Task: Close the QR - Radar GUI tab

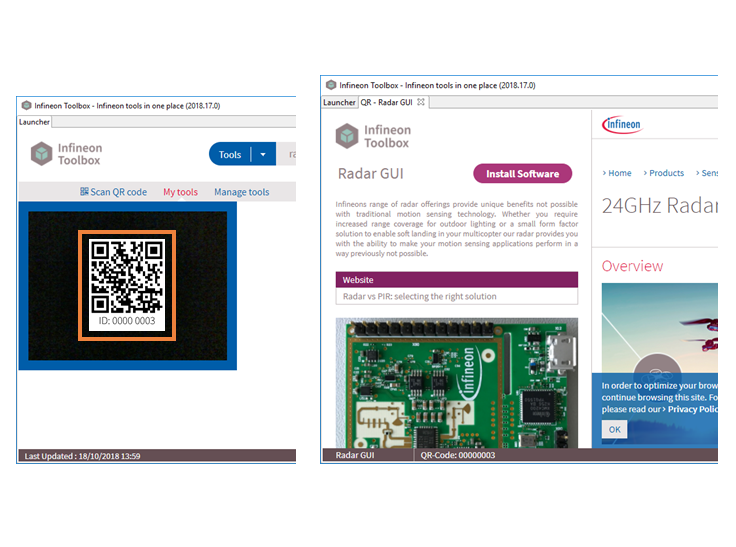Action: point(421,102)
